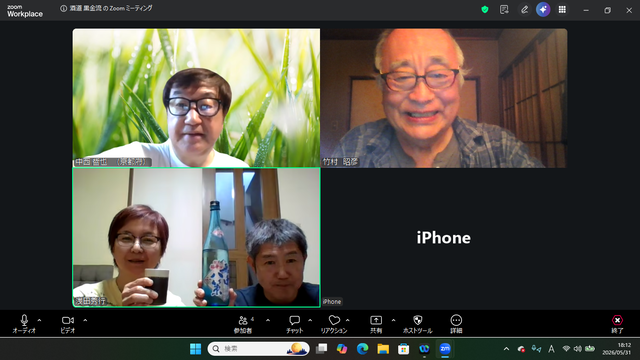Click the location tray icon
Screen dimensions: 640x360
click(536, 349)
